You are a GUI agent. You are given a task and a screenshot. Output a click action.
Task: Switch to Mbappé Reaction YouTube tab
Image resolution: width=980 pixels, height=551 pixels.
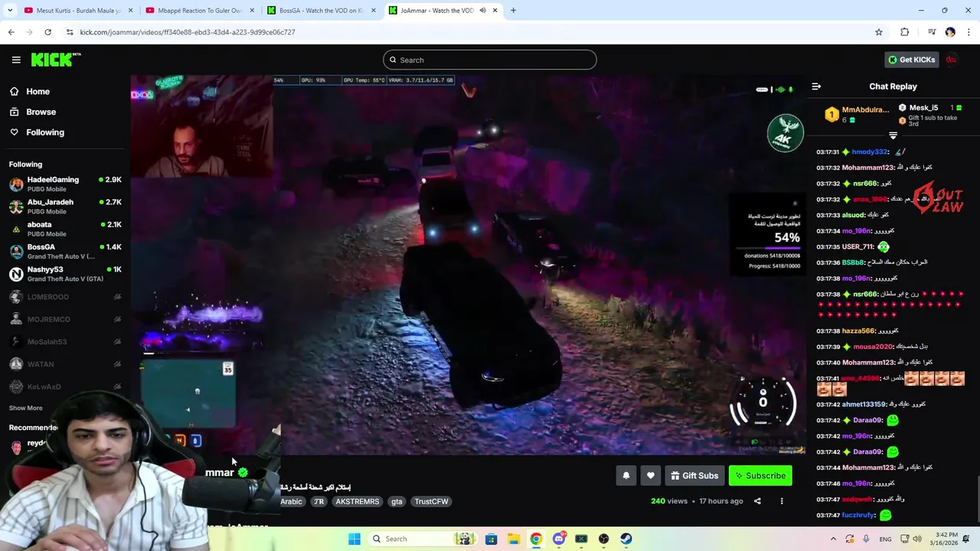199,10
